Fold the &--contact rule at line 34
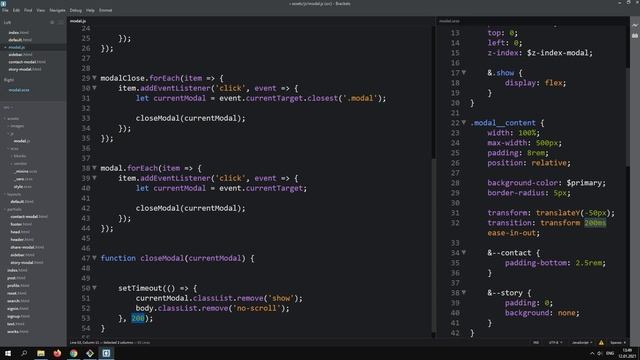Viewport: 640px width, 360px height. [464, 253]
